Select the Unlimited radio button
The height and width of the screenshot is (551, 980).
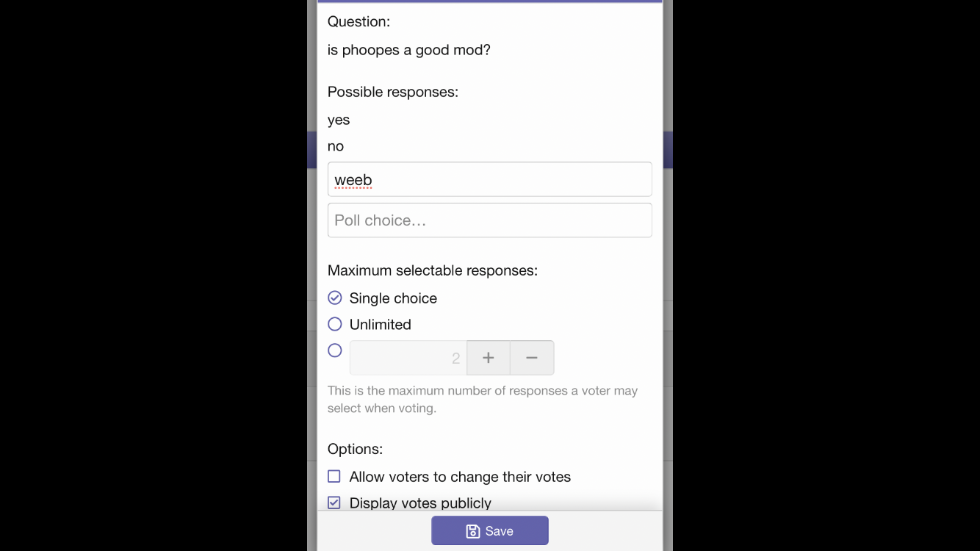pos(335,324)
